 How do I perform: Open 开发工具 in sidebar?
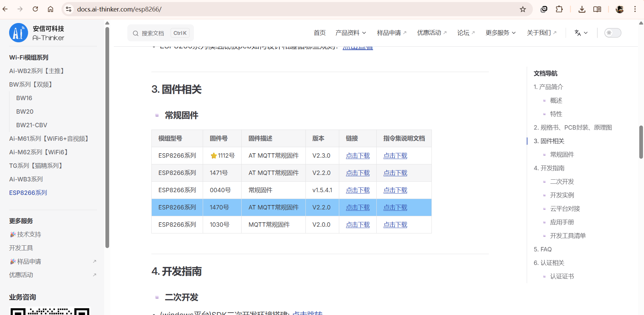21,248
